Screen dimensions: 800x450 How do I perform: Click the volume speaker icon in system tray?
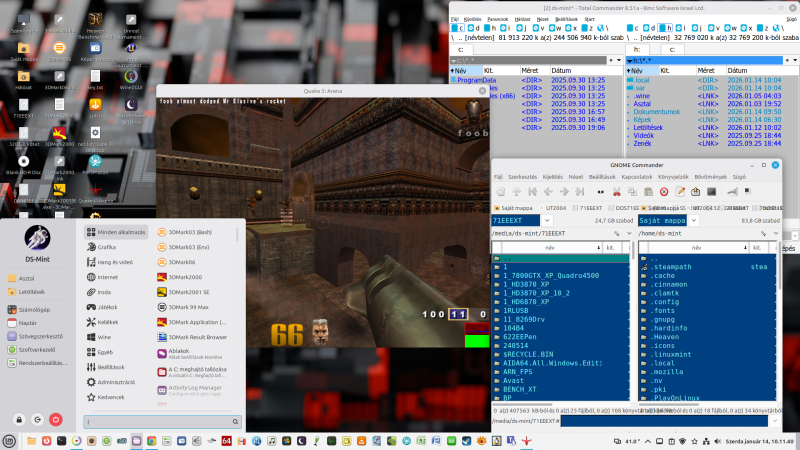click(x=717, y=441)
